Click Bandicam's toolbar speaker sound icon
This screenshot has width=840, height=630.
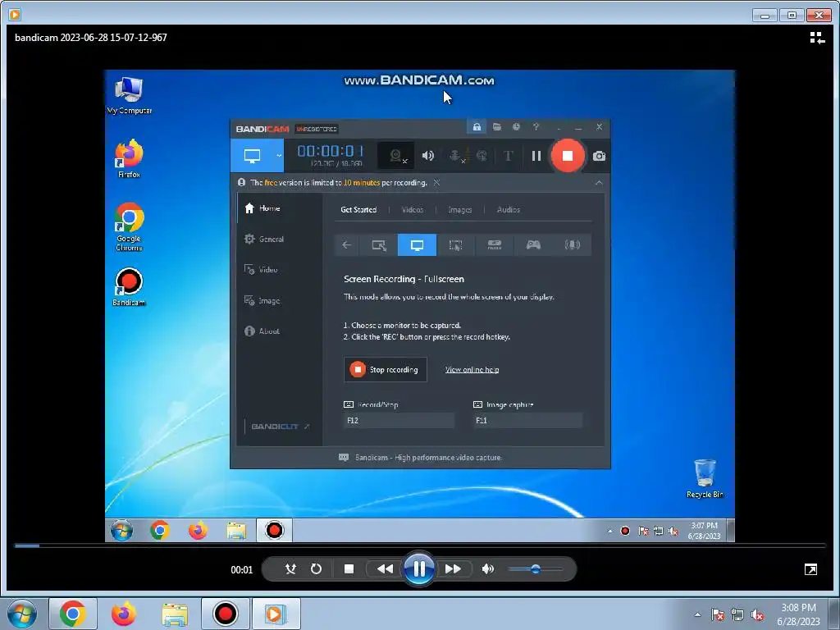click(x=427, y=156)
